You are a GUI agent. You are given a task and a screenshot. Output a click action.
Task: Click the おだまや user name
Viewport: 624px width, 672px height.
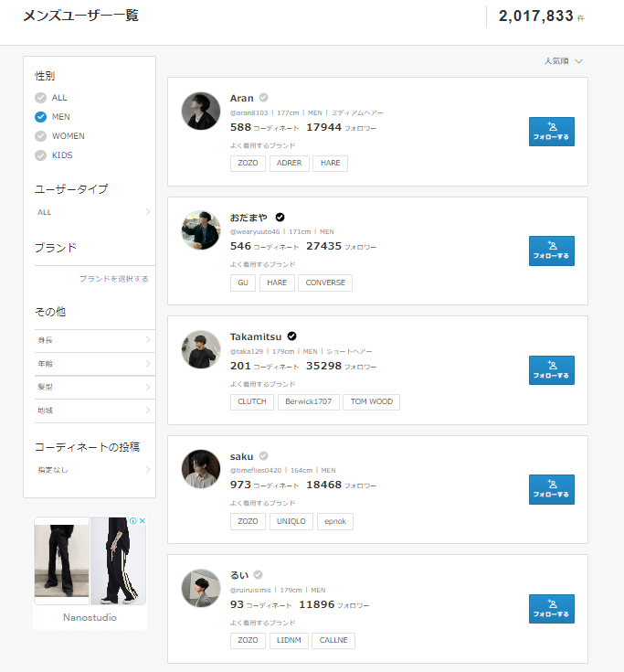(x=249, y=218)
